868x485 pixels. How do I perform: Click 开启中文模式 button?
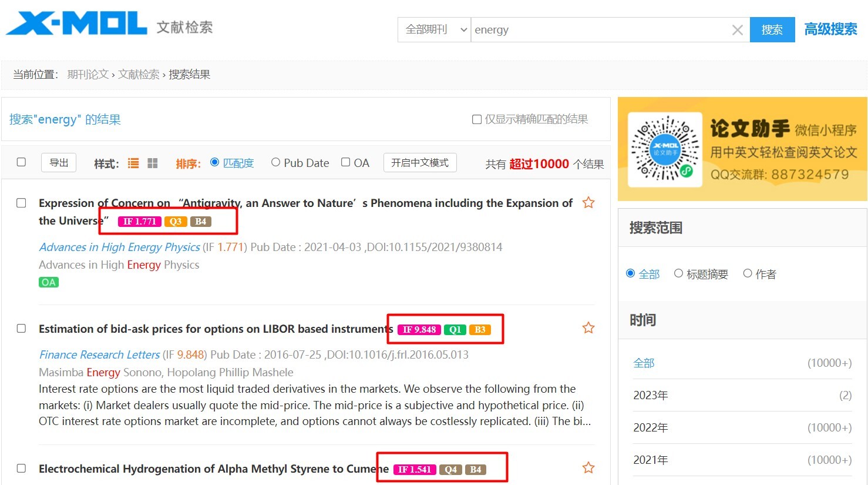click(420, 163)
